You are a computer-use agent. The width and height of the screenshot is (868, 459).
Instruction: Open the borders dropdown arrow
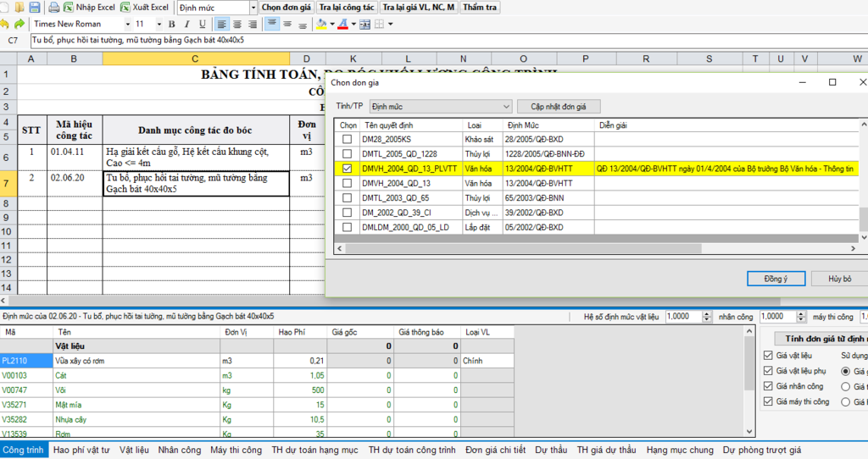pos(390,24)
